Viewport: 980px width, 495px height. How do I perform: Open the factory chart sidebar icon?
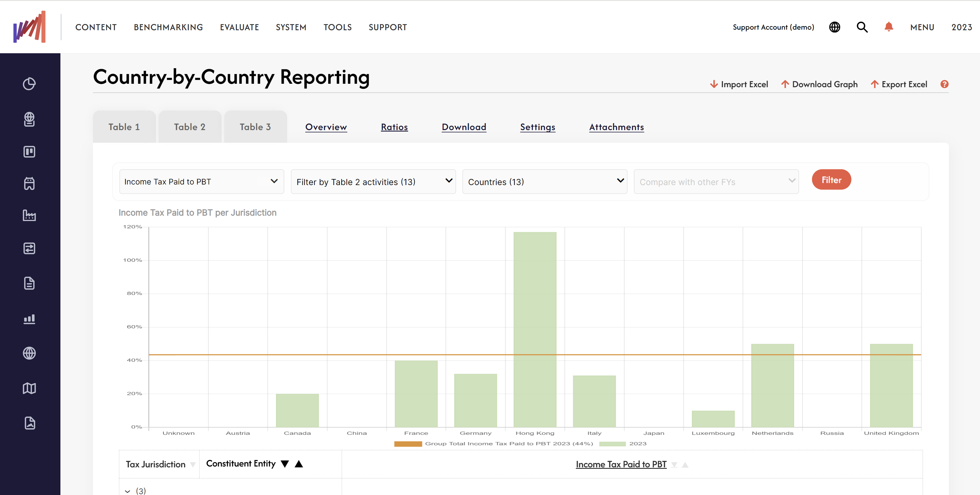tap(29, 215)
